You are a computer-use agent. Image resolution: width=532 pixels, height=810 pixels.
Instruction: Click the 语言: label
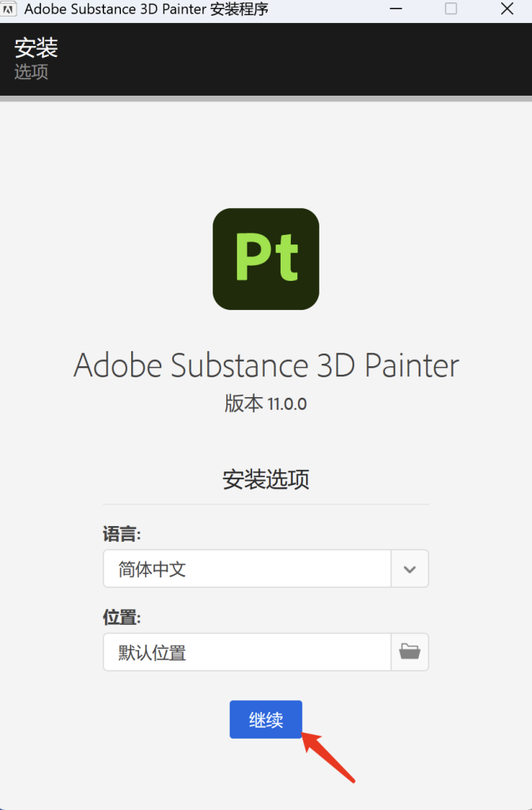[x=122, y=534]
